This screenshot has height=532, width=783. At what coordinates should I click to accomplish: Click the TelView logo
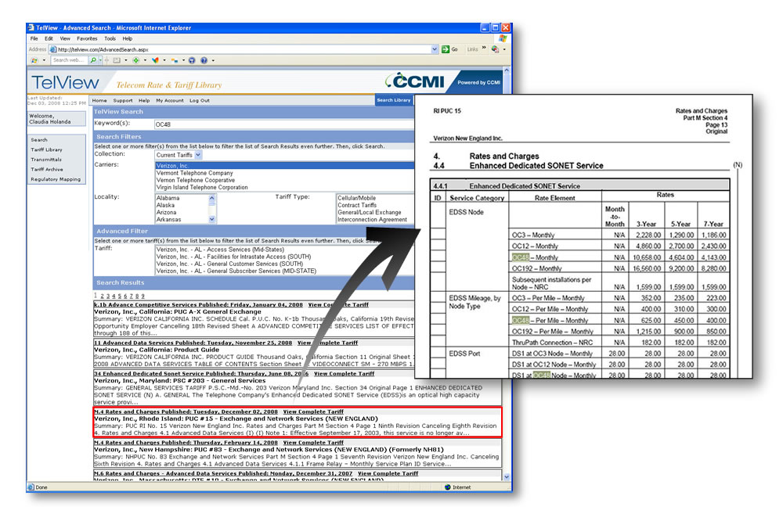(x=66, y=82)
